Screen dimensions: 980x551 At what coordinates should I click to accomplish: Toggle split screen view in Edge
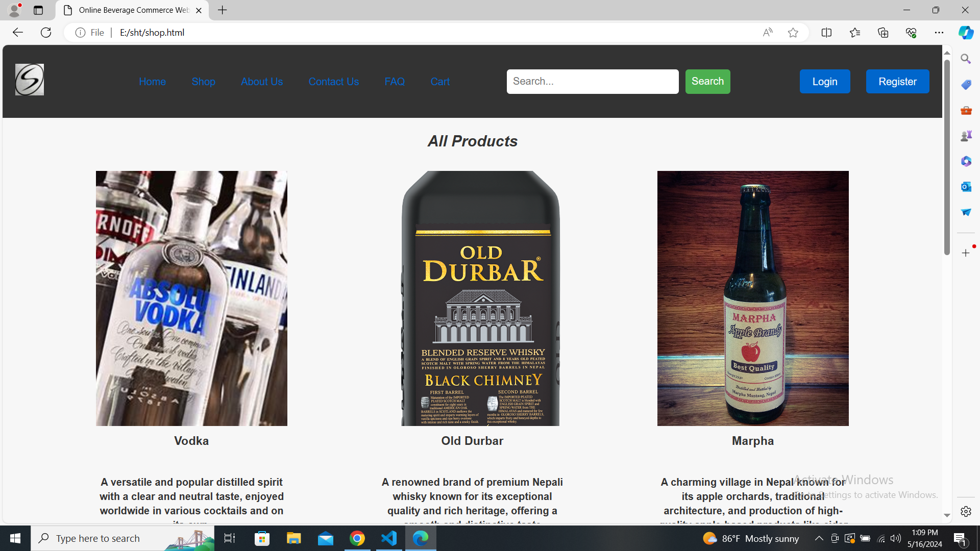click(827, 32)
